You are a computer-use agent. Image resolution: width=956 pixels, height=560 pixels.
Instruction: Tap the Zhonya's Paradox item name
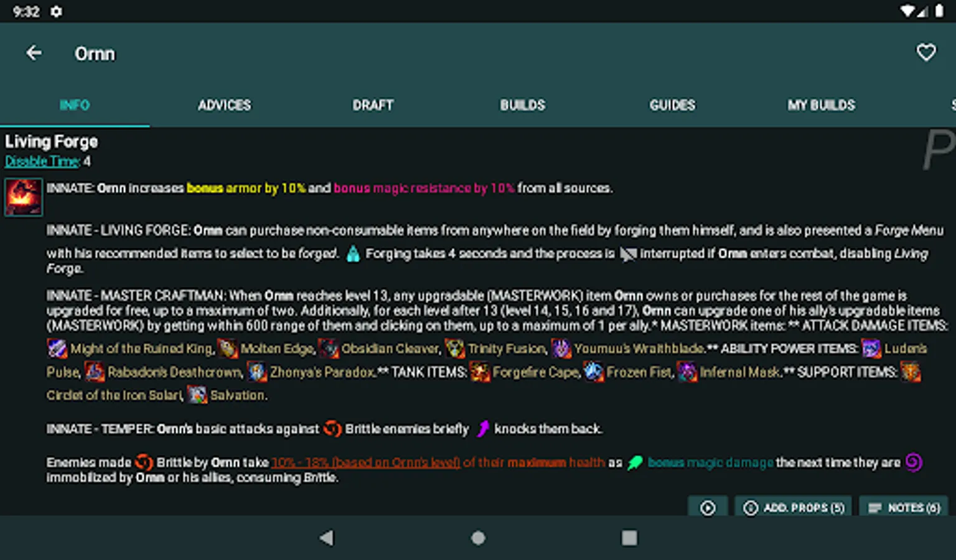[x=323, y=372]
